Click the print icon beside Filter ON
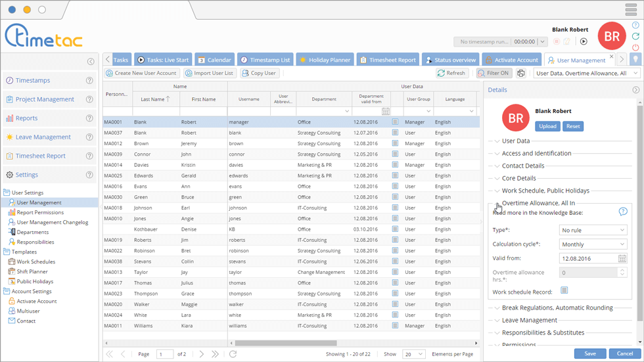This screenshot has width=644, height=362. point(521,74)
